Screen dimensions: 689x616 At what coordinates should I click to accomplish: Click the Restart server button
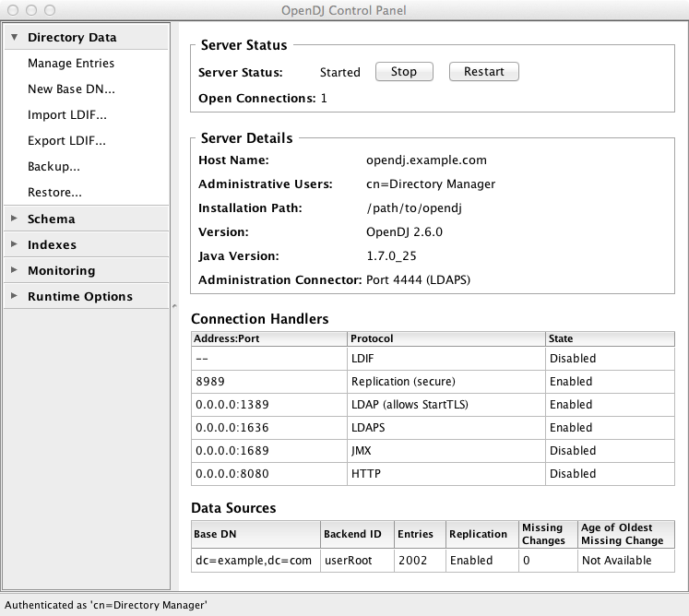[x=484, y=72]
